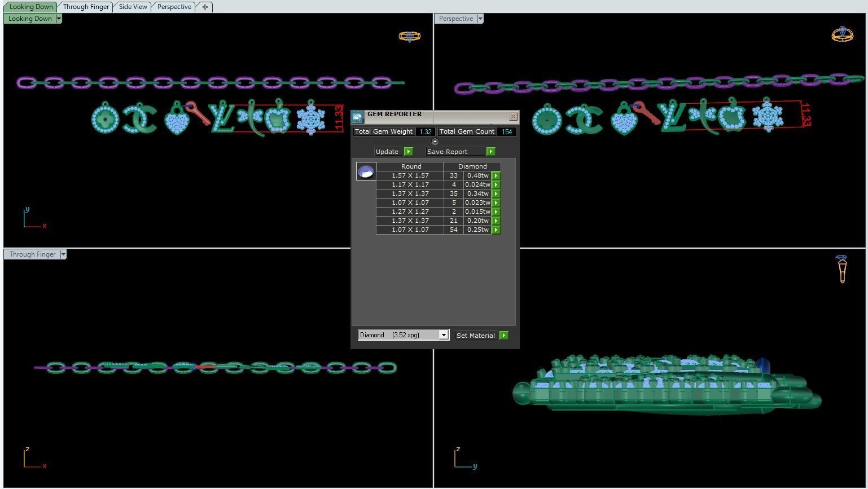Viewport: 868px width, 489px height.
Task: Click the Round column header
Action: 411,166
